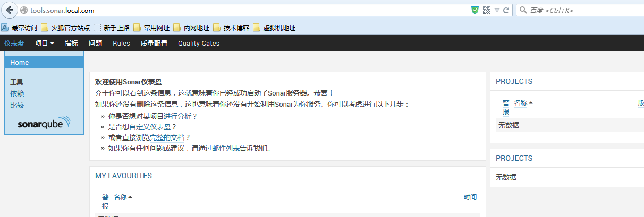Click the green shield icon in address bar
This screenshot has height=217, width=644.
coord(475,10)
